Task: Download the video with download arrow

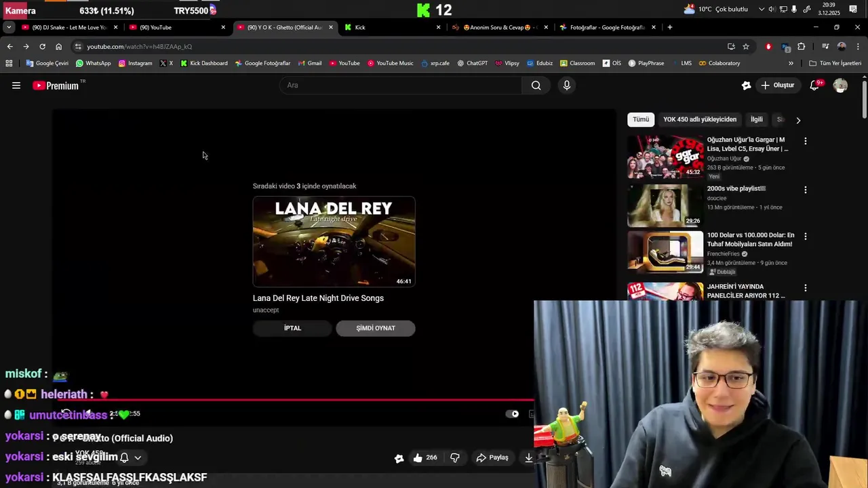Action: click(528, 457)
